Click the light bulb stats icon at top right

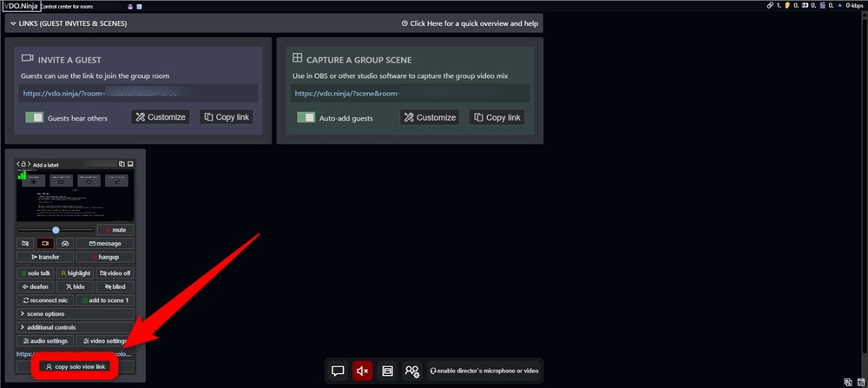[x=787, y=5]
